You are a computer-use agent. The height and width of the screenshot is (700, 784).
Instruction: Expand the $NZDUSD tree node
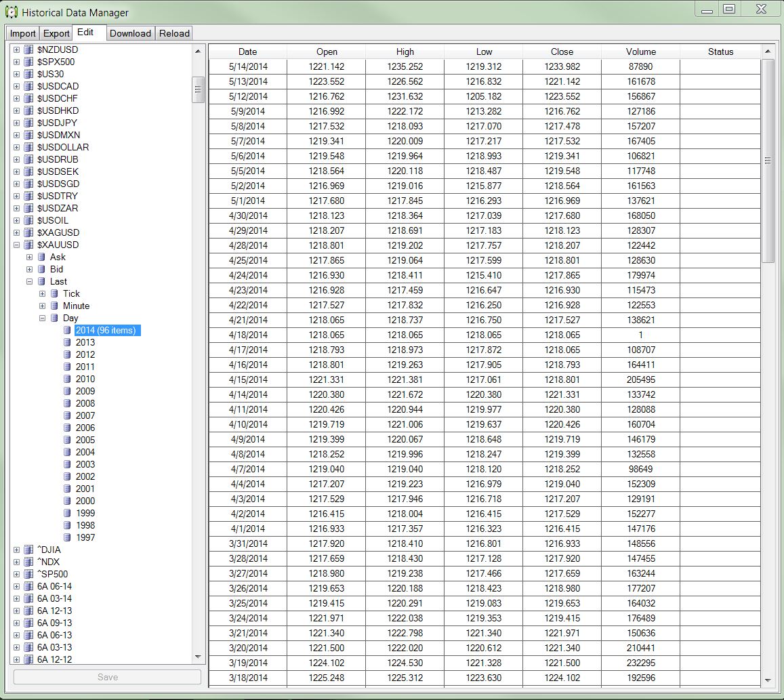(x=16, y=49)
